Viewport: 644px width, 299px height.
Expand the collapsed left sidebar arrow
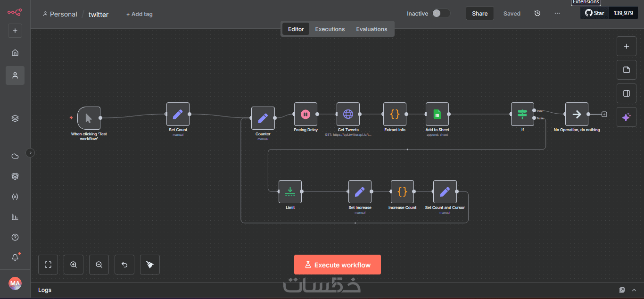point(30,152)
